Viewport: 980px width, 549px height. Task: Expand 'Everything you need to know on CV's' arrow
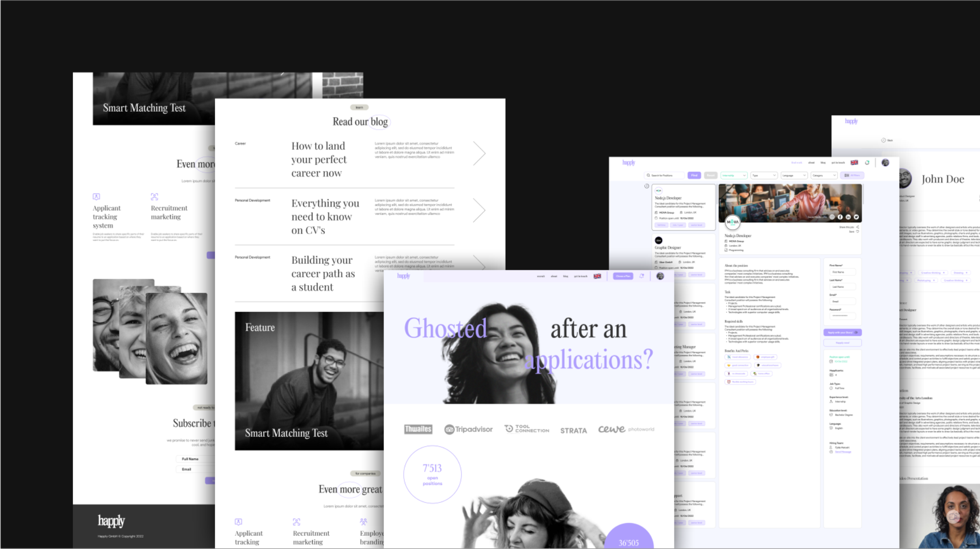coord(479,211)
